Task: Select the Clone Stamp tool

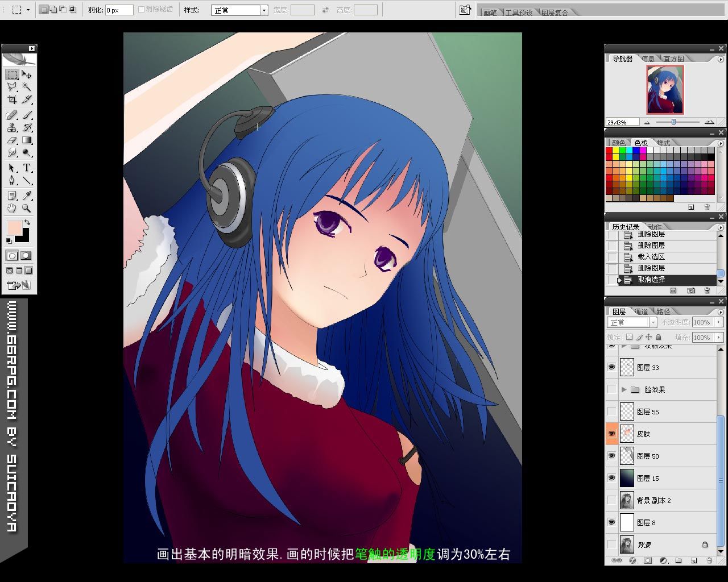Action: (12, 127)
